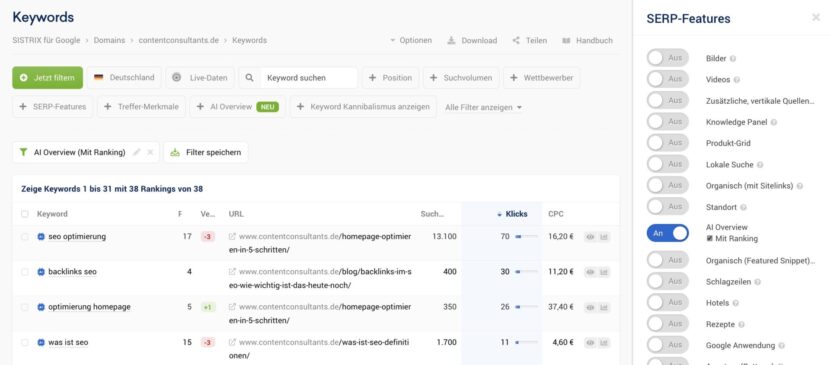
Task: Open the Handbuch book icon
Action: [566, 40]
